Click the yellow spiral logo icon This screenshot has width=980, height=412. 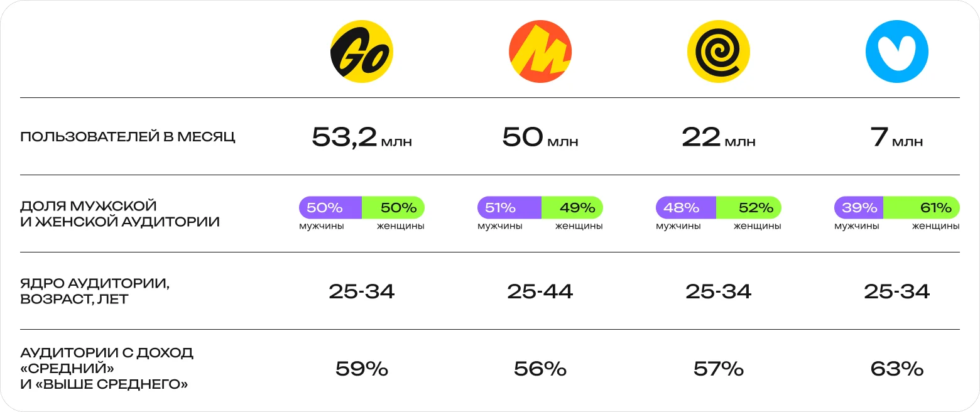click(x=719, y=51)
